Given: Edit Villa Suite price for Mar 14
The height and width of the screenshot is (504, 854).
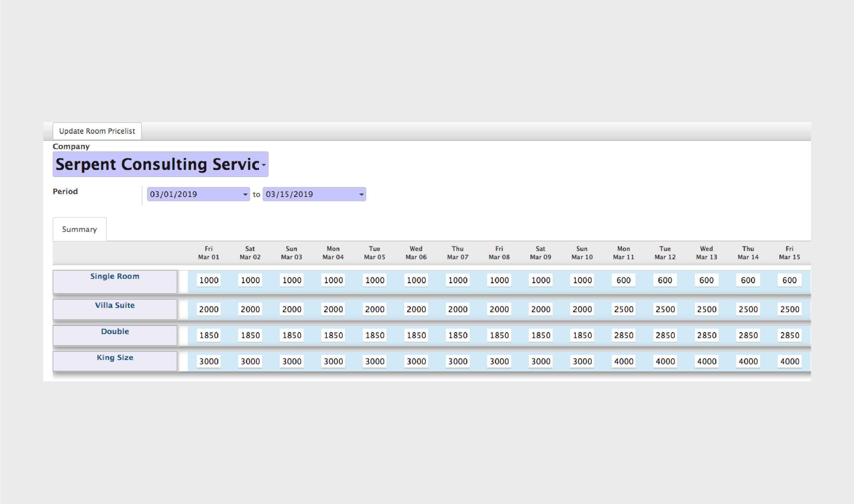Looking at the screenshot, I should [x=748, y=309].
